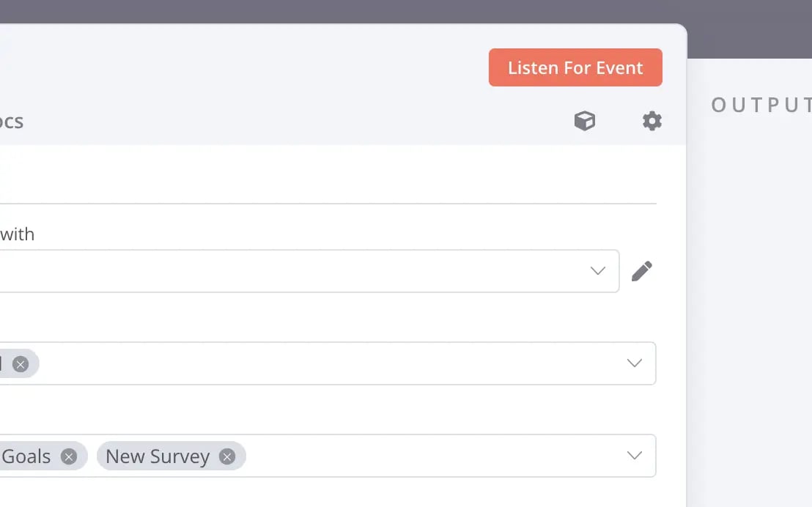The width and height of the screenshot is (812, 507).
Task: Open the cube icon beside the gear
Action: pyautogui.click(x=585, y=121)
